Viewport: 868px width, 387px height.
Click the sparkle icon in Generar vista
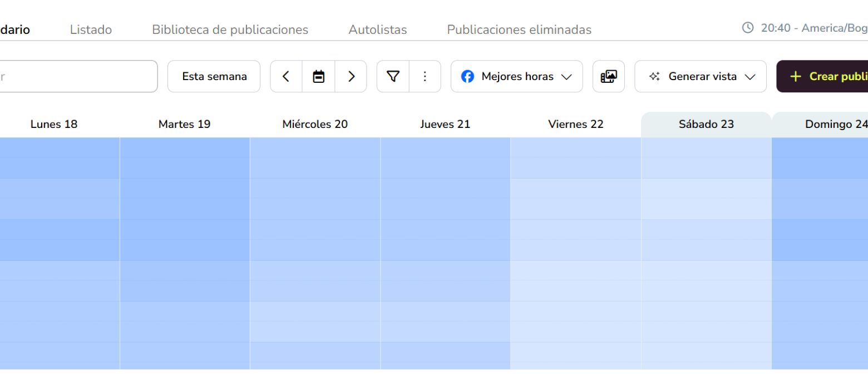tap(654, 76)
